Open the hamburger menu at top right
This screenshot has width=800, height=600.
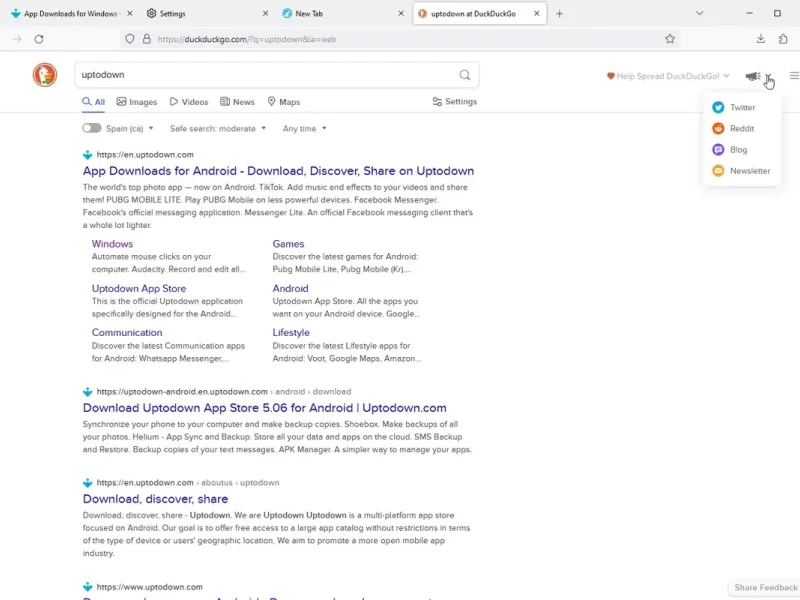[x=794, y=76]
